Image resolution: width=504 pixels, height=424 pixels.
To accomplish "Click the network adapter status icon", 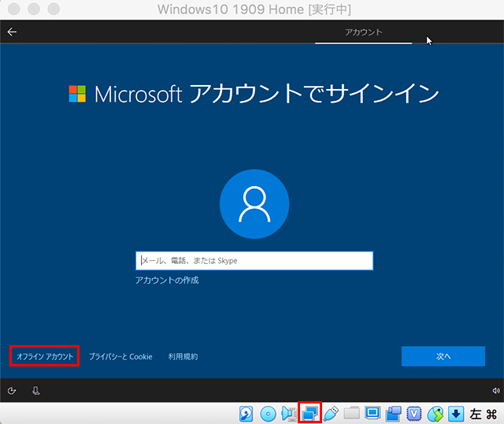I will point(309,414).
